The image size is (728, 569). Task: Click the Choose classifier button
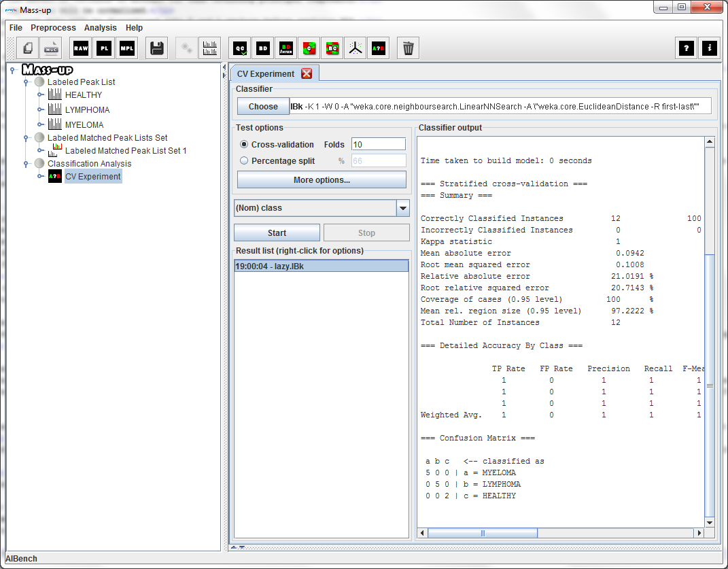coord(263,107)
